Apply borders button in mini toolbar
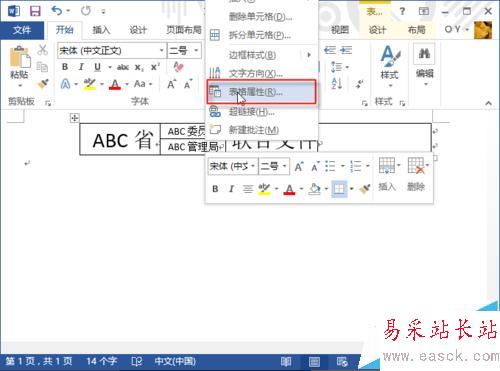Image resolution: width=500 pixels, height=371 pixels. [x=339, y=189]
